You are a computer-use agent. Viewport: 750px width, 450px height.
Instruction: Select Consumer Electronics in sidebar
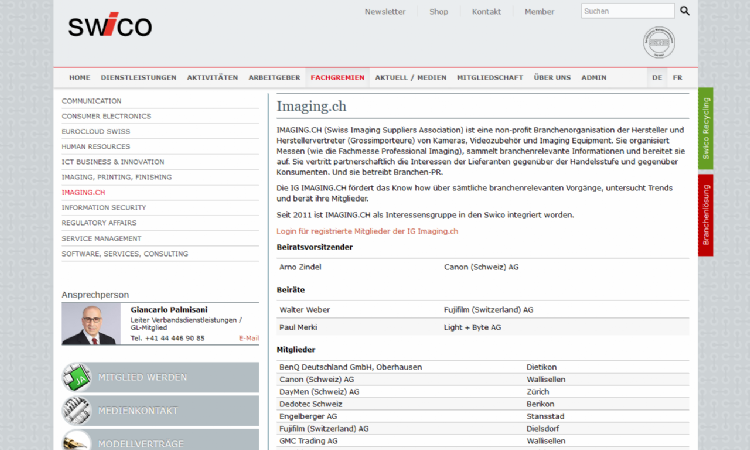[x=106, y=116]
